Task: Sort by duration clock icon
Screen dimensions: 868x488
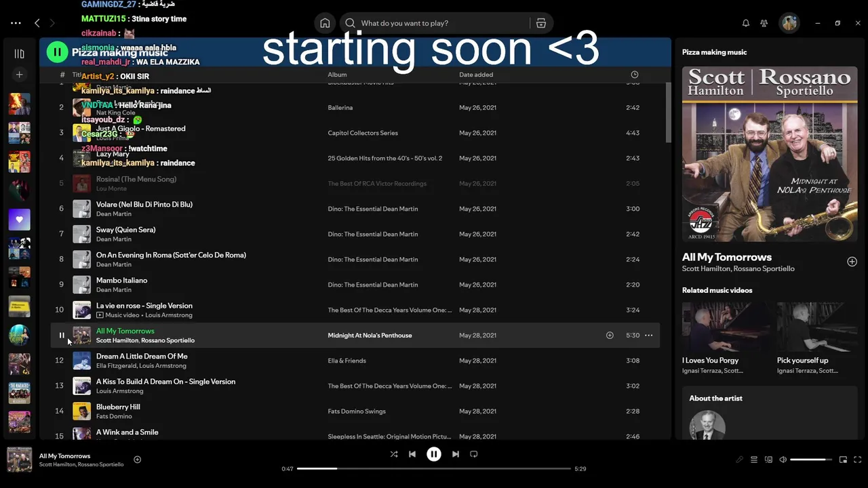Action: point(634,75)
